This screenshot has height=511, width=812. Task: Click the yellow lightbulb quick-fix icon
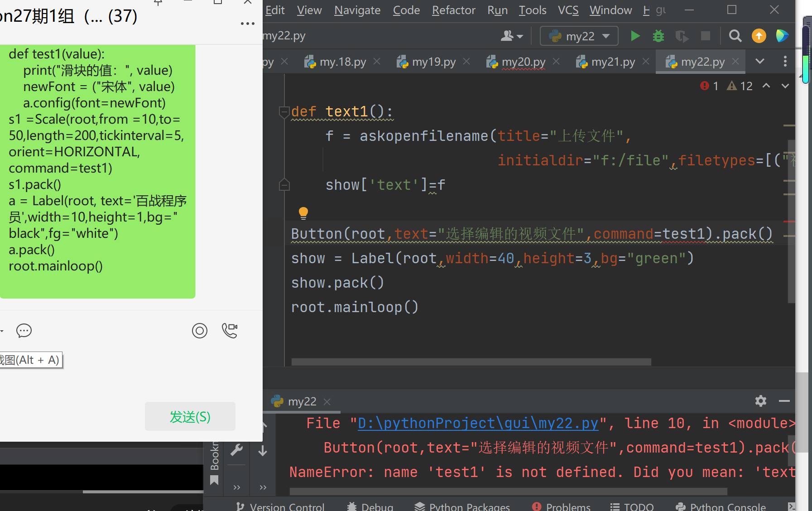(x=303, y=213)
